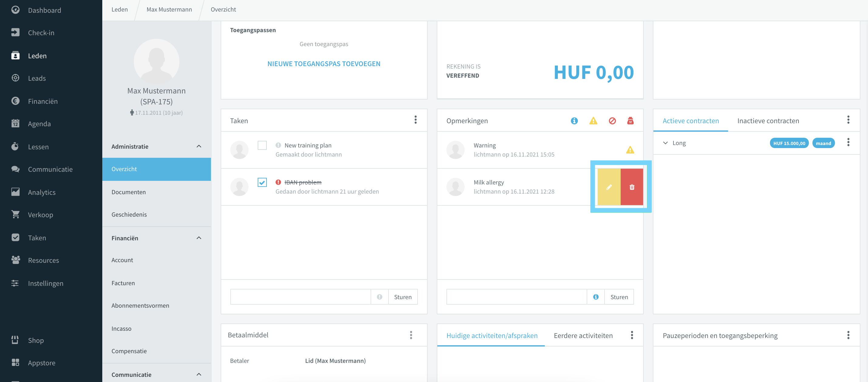The width and height of the screenshot is (868, 382).
Task: Delete the Milk allergy remark with trash icon
Action: (632, 187)
